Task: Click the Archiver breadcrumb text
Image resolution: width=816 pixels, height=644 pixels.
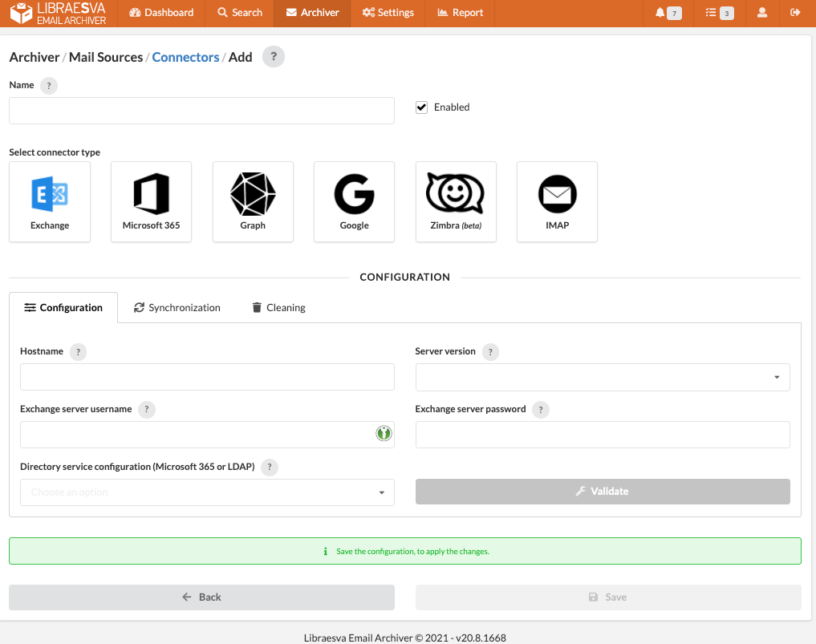Action: pyautogui.click(x=35, y=57)
